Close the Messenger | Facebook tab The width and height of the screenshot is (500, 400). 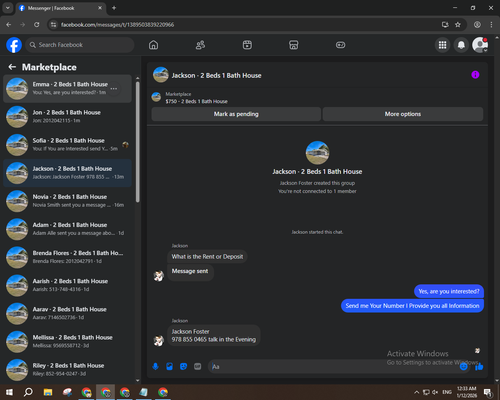tap(100, 8)
